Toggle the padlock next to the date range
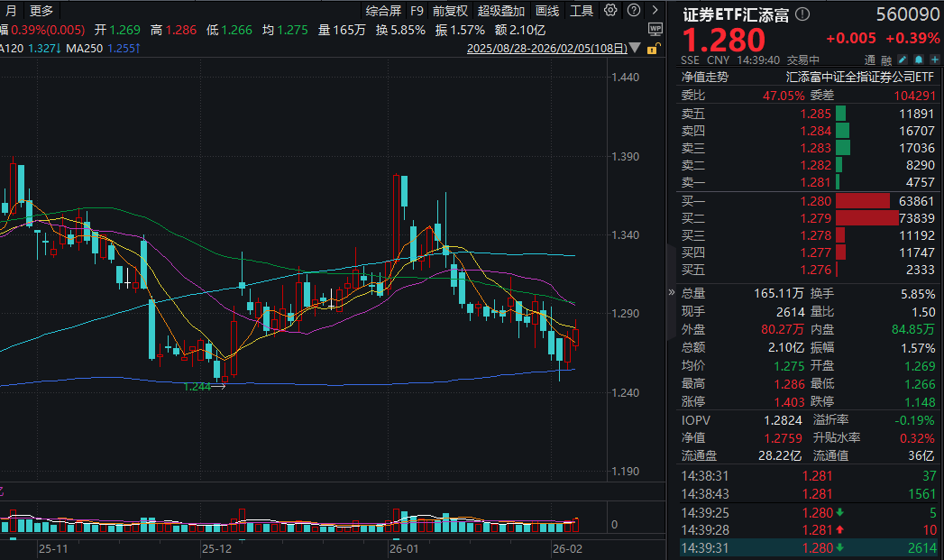The height and width of the screenshot is (560, 944). [x=653, y=48]
